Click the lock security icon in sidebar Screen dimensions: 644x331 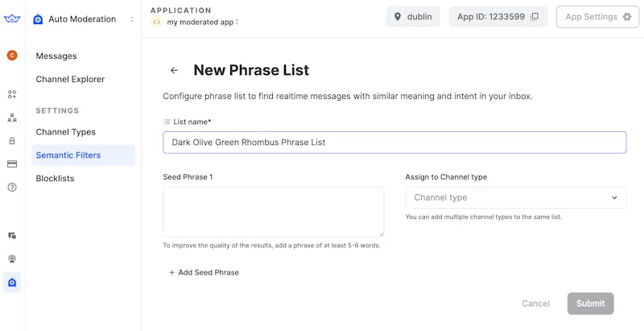coord(12,141)
